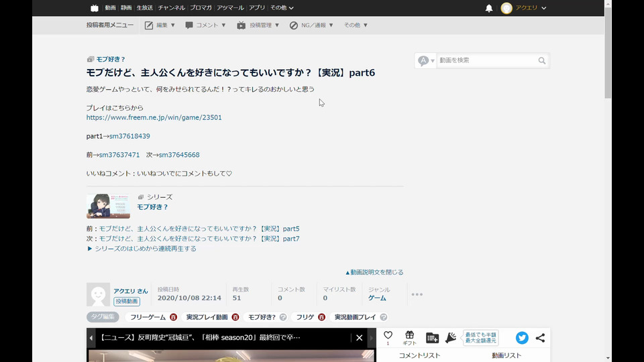Click dictionary icon on モブ好き? tag
Image resolution: width=644 pixels, height=362 pixels.
[283, 317]
